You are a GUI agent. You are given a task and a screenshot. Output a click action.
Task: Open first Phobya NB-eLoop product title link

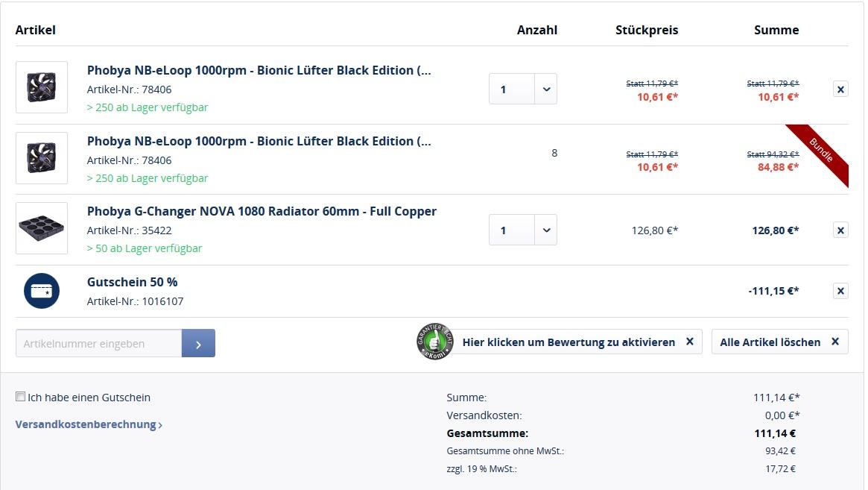coord(259,70)
